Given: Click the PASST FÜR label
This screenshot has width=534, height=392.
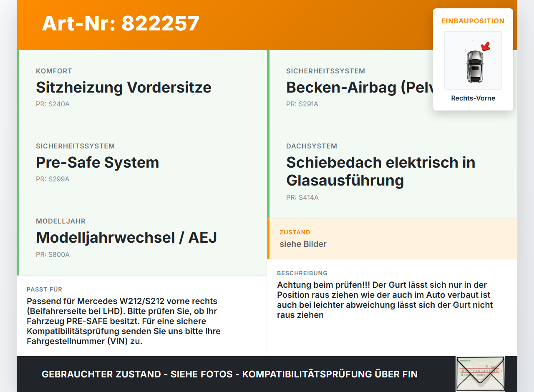Looking at the screenshot, I should click(45, 289).
